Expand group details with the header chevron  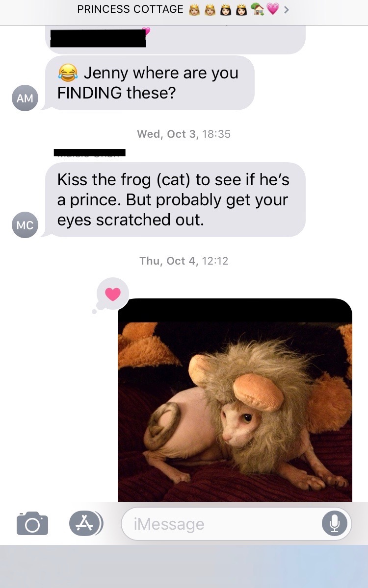[x=287, y=9]
